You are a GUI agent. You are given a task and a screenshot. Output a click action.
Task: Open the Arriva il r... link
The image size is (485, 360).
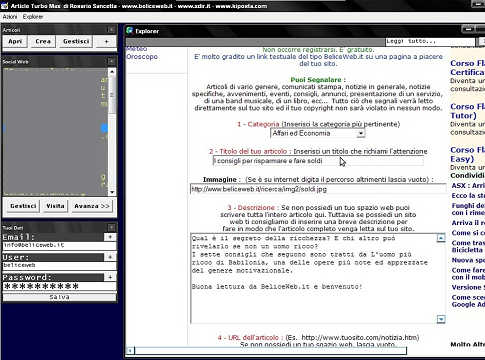click(468, 223)
